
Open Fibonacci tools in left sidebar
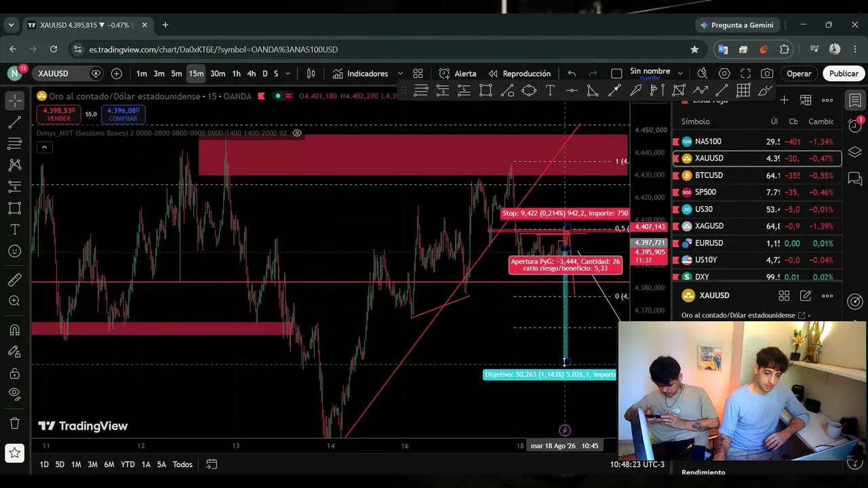(14, 144)
